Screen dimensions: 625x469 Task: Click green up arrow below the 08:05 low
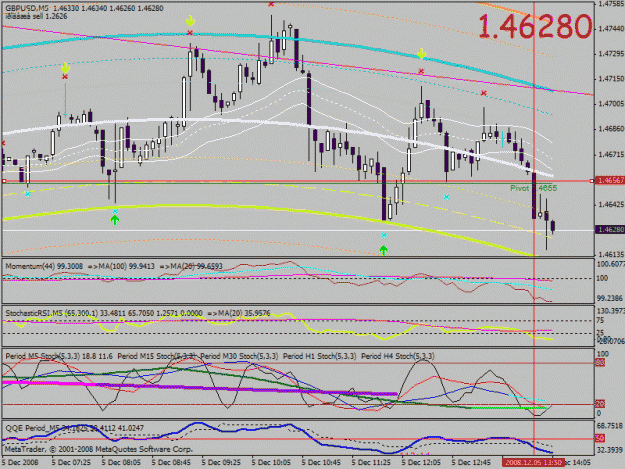(115, 220)
